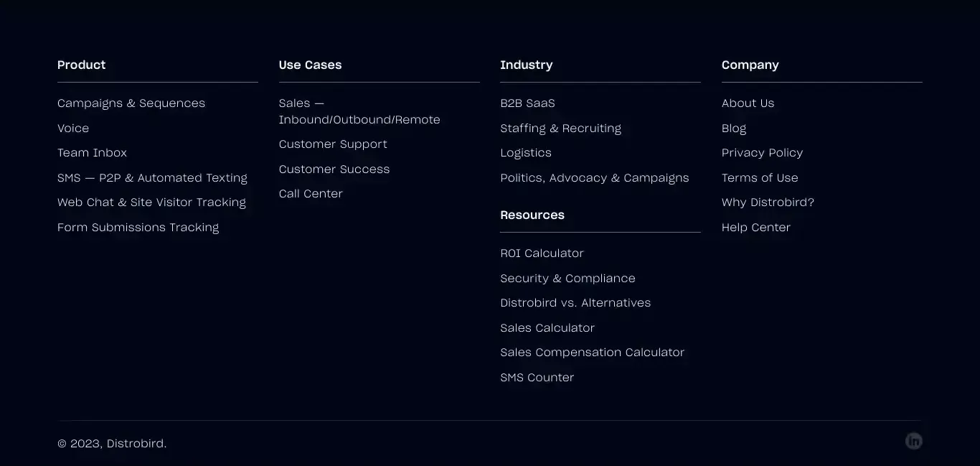Select the Product column heading
Viewport: 980px width, 466px height.
81,65
